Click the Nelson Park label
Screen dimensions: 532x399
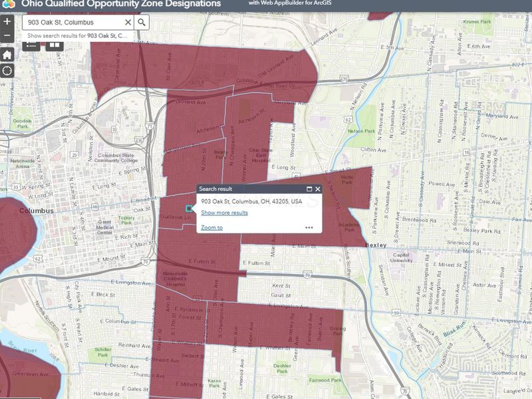click(x=361, y=131)
